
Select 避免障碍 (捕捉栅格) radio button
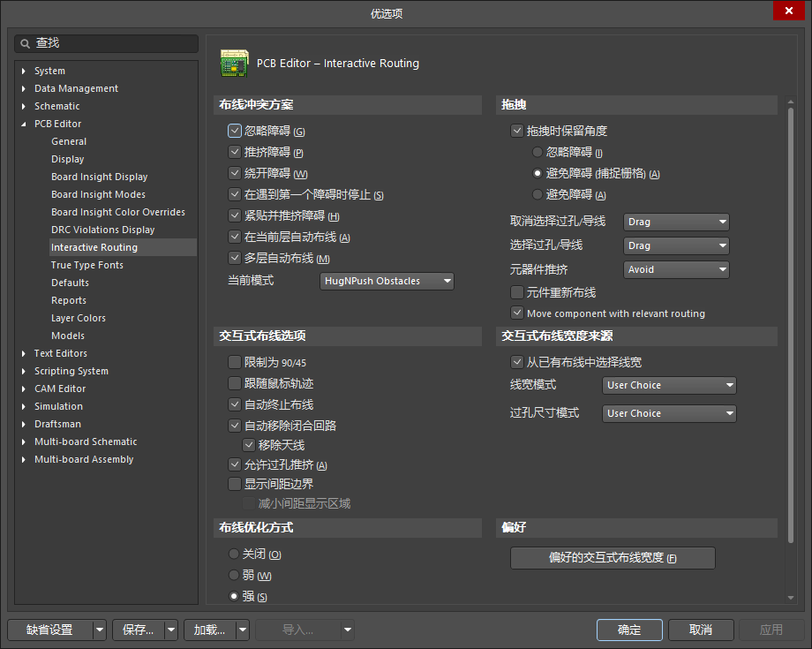click(x=538, y=173)
